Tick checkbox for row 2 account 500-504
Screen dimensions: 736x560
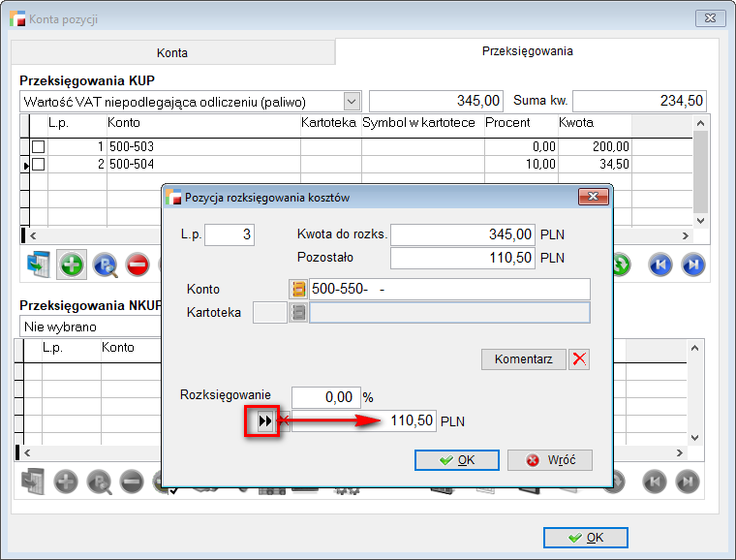pyautogui.click(x=38, y=165)
